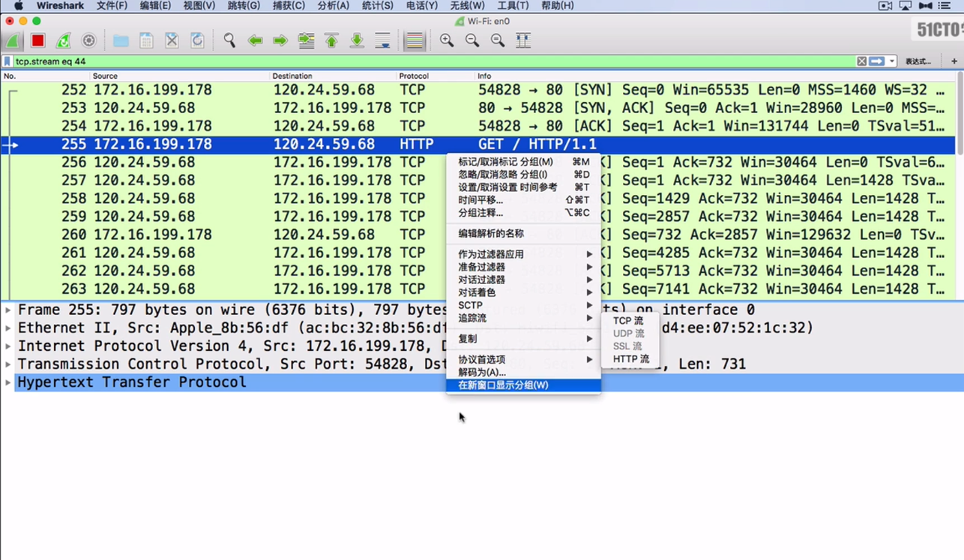Open a capture file via folder icon
Image resolution: width=964 pixels, height=560 pixels.
pyautogui.click(x=121, y=40)
